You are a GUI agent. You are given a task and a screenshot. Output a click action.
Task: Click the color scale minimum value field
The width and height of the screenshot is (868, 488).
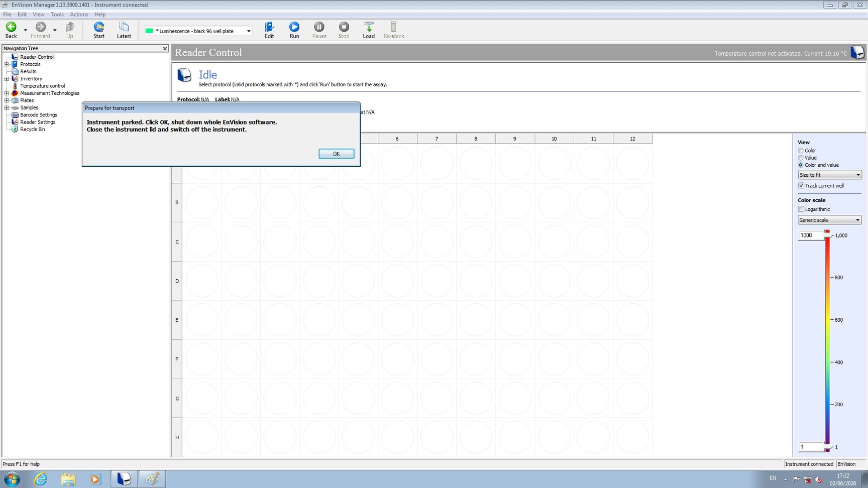tap(811, 447)
